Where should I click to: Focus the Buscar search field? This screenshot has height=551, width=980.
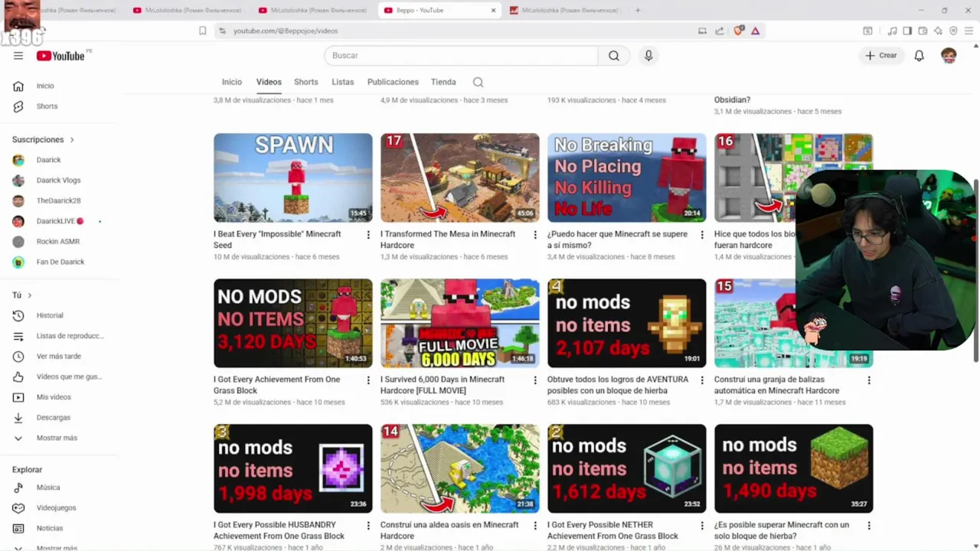(x=461, y=55)
